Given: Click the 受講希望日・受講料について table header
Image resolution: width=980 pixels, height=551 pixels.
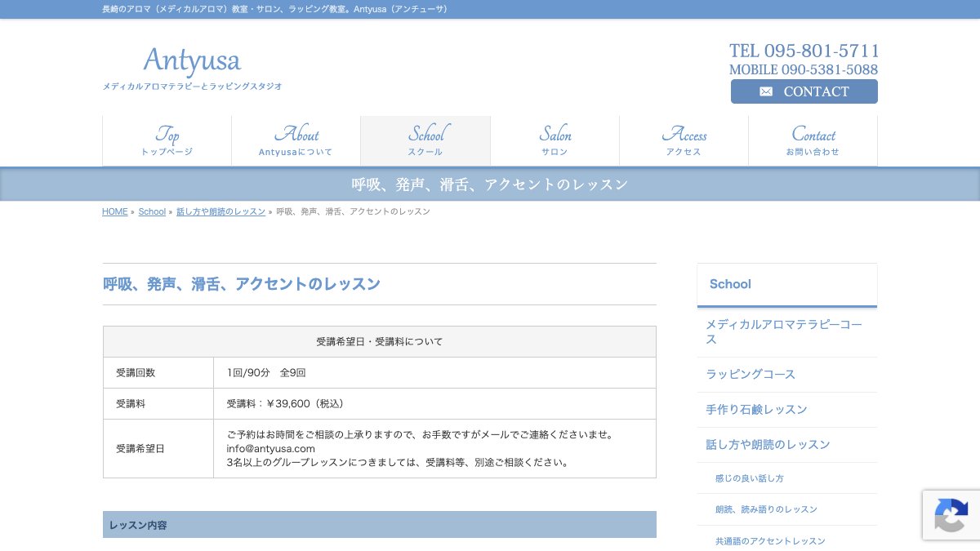Looking at the screenshot, I should [380, 342].
